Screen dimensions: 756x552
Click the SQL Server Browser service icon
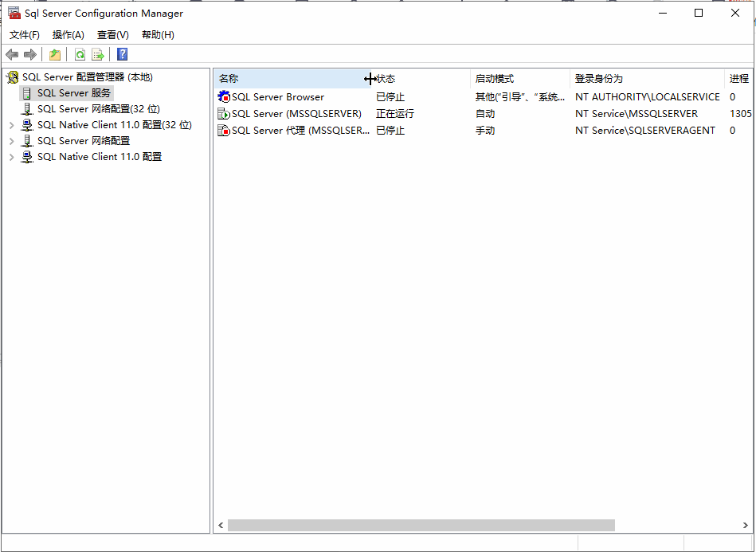pyautogui.click(x=224, y=97)
